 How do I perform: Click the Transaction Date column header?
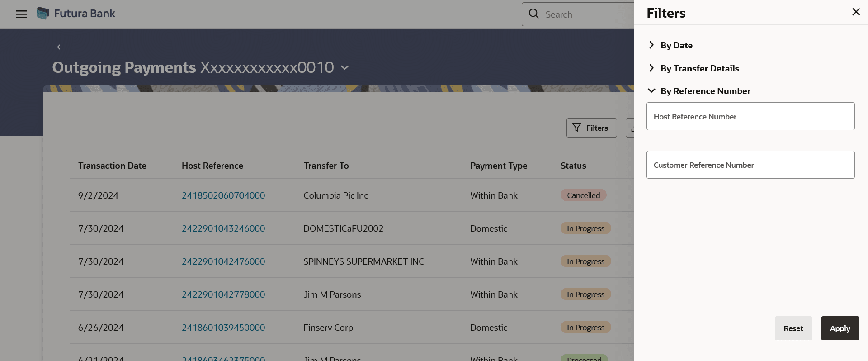[112, 166]
